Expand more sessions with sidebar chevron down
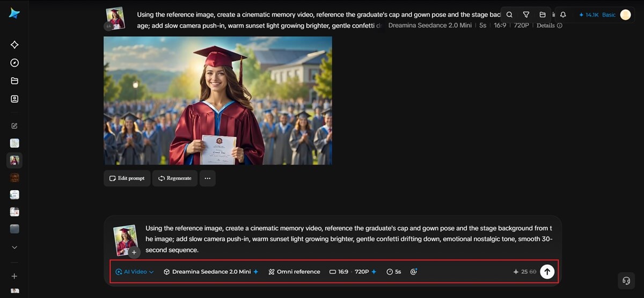The image size is (644, 298). (x=14, y=248)
